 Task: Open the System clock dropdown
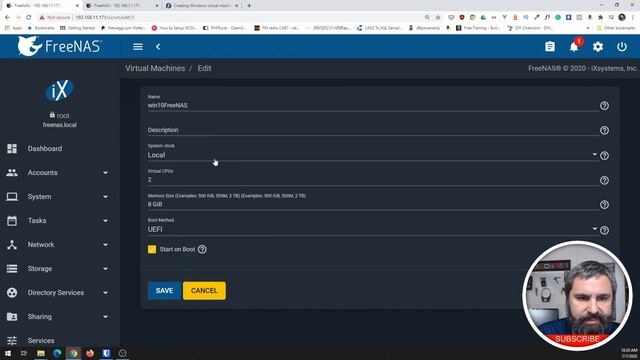click(x=372, y=155)
